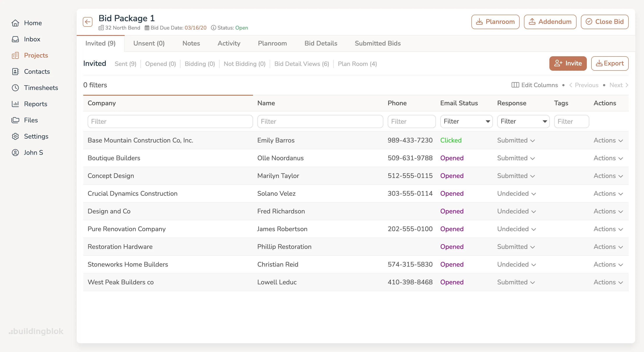This screenshot has height=352, width=644.
Task: Open Contacts from the sidebar
Action: coord(37,71)
